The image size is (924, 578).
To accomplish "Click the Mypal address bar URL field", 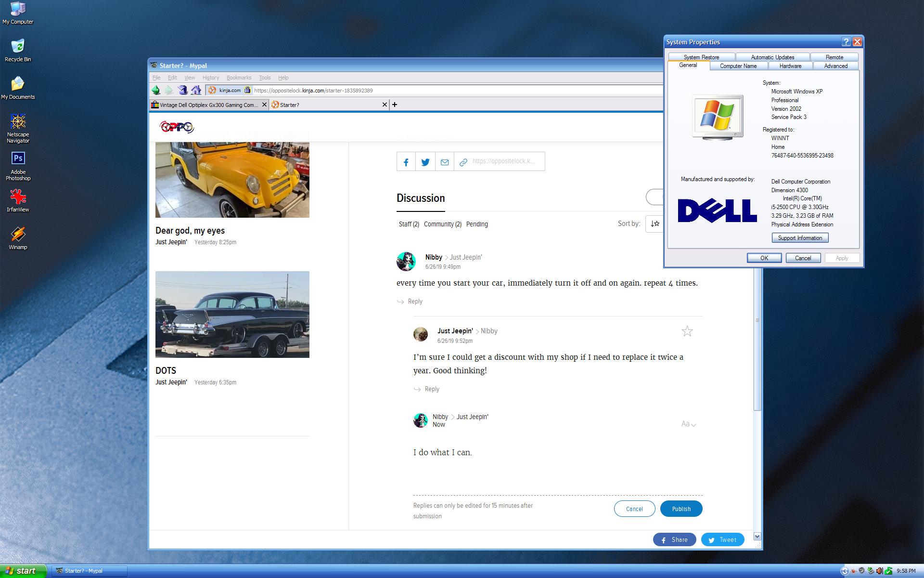I will (x=457, y=90).
